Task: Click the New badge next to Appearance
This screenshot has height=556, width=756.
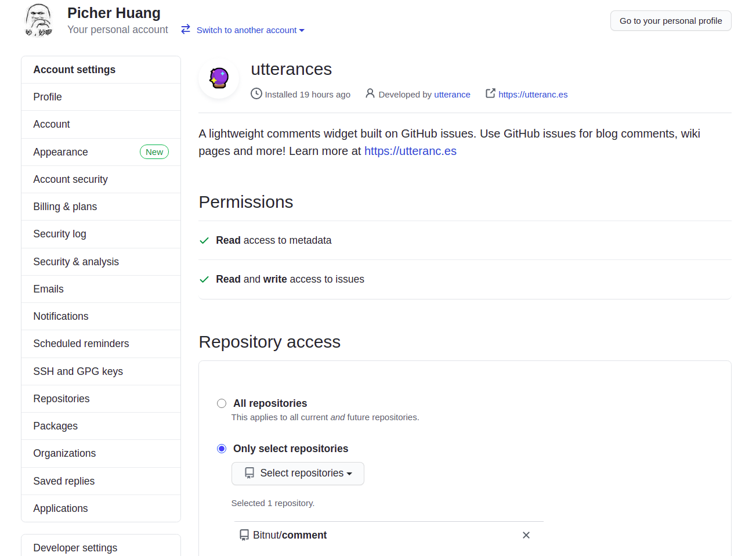Action: pos(154,152)
